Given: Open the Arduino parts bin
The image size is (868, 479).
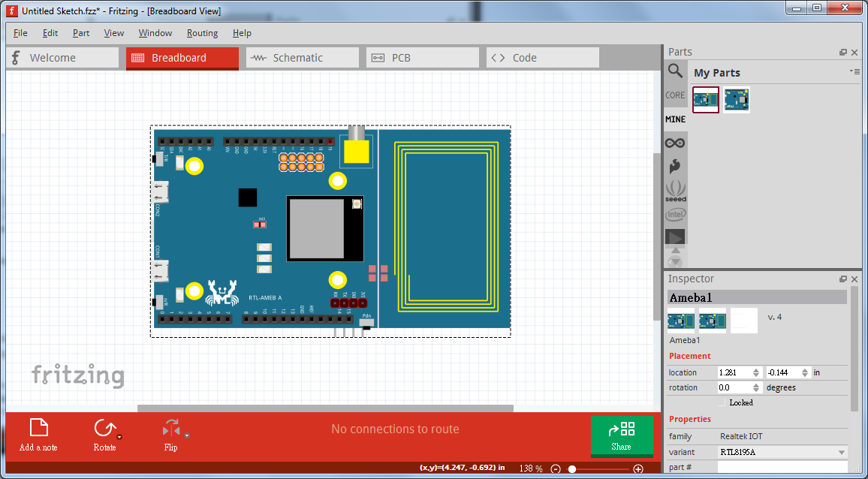Looking at the screenshot, I should point(675,143).
